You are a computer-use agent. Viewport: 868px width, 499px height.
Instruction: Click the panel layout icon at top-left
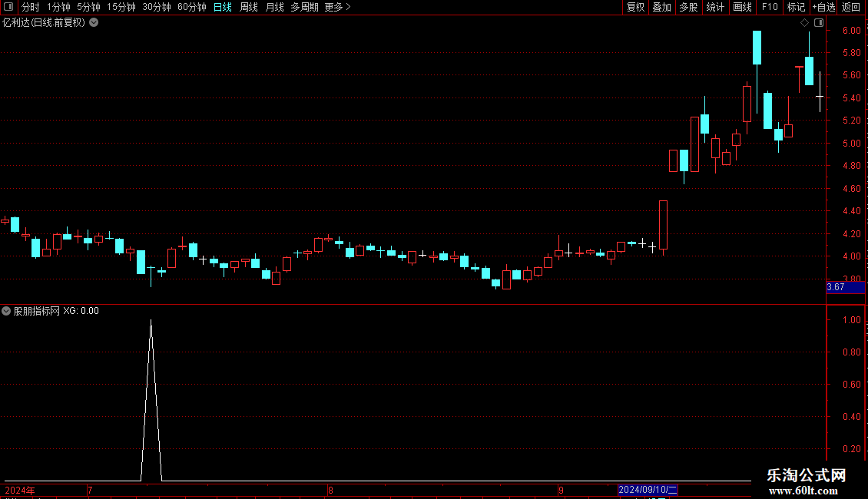click(8, 7)
